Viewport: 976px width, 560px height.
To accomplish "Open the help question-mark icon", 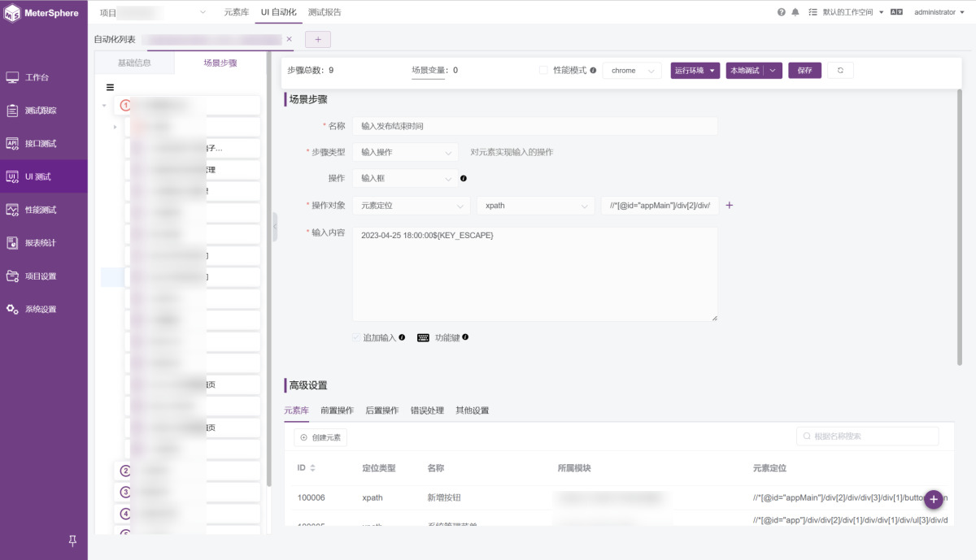I will point(782,12).
